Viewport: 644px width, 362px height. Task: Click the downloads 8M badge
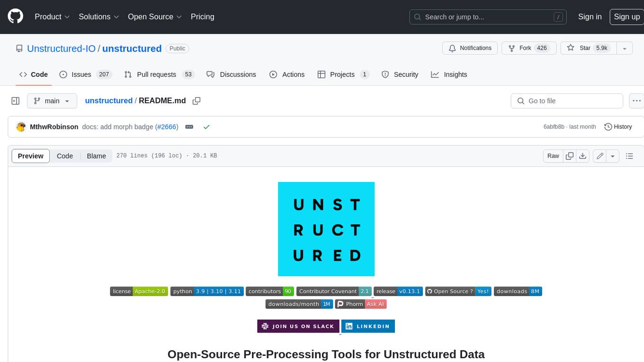point(518,291)
